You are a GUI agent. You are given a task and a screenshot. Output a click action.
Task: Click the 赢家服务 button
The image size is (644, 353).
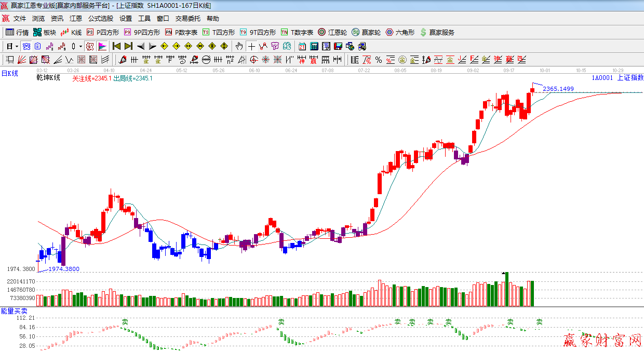click(437, 32)
